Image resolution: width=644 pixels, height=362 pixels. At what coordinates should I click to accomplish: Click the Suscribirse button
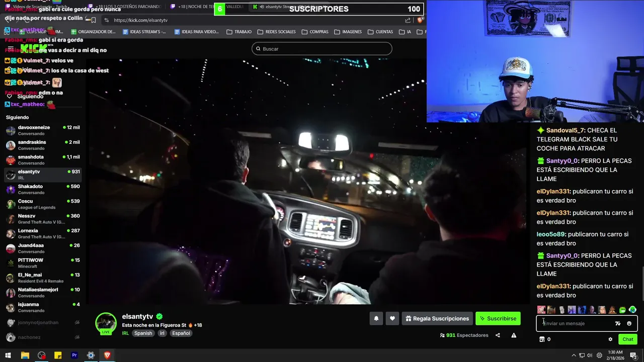(x=498, y=318)
